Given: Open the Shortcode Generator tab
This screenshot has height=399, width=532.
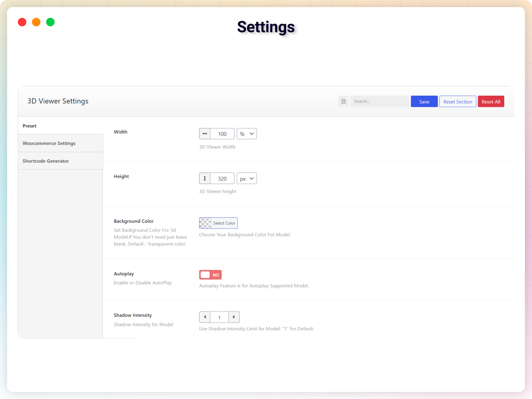Looking at the screenshot, I should pyautogui.click(x=61, y=161).
